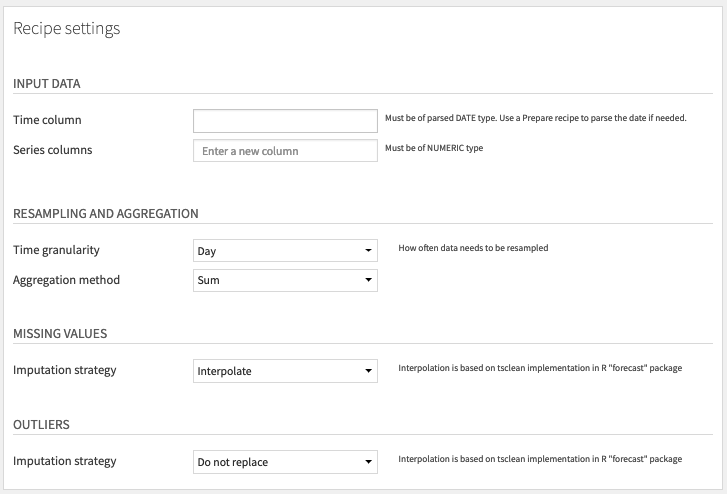This screenshot has height=494, width=727.
Task: Open the Time granularity dropdown showing Day
Action: click(x=285, y=250)
